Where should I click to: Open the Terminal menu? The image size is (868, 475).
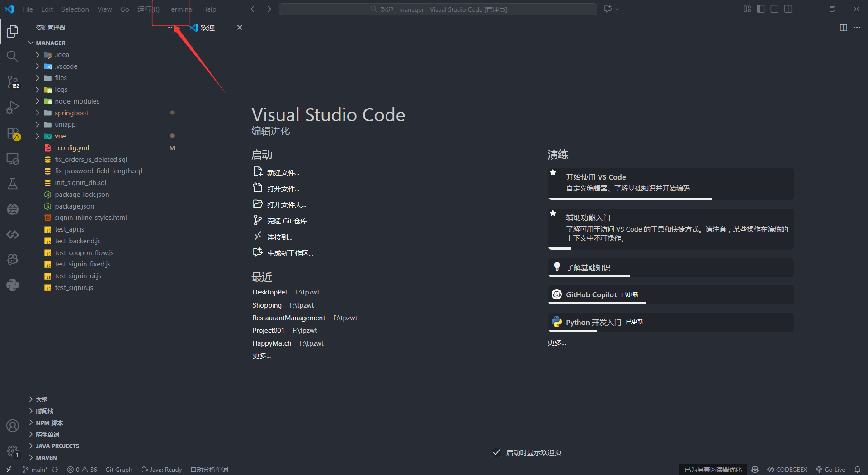[x=181, y=9]
